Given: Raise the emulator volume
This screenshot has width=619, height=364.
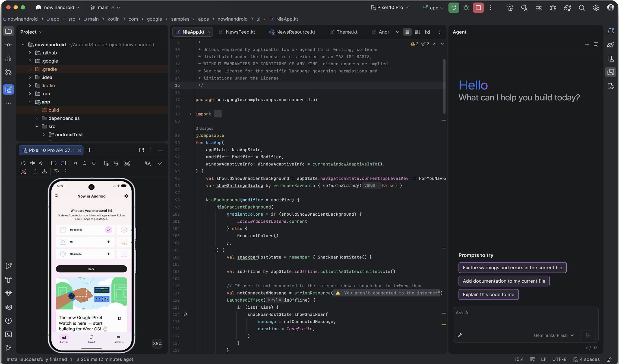Looking at the screenshot, I should (32, 163).
